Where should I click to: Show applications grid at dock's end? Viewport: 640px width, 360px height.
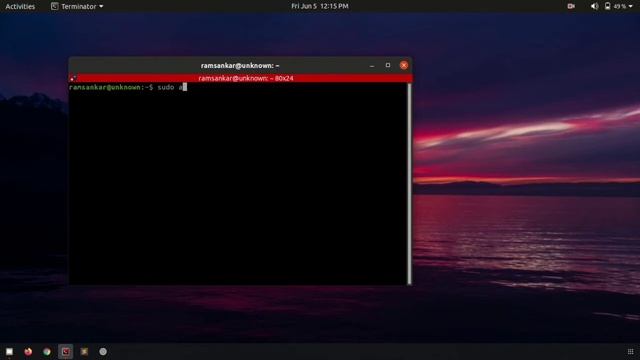[x=631, y=351]
